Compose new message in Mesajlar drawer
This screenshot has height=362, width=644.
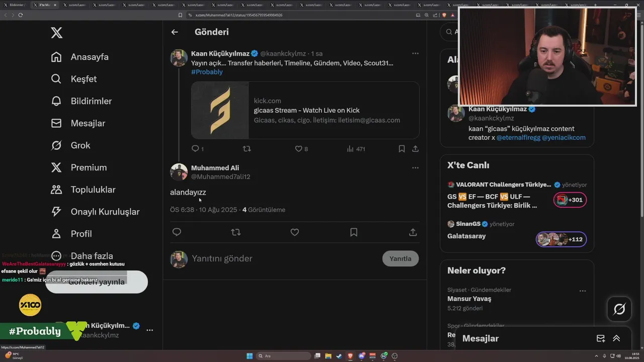coord(601,338)
